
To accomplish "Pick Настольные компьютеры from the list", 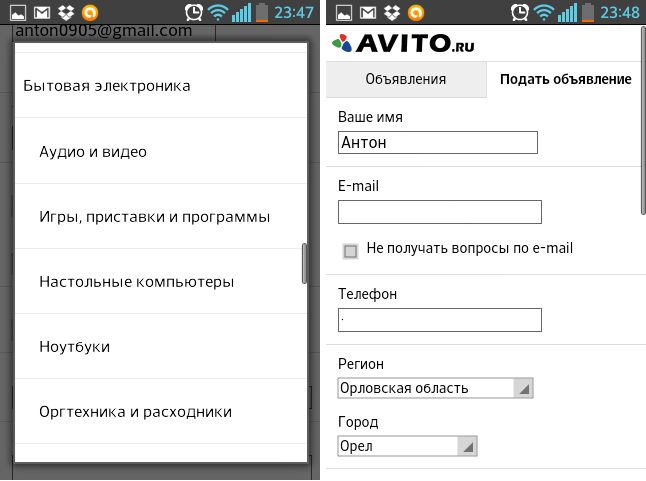I will coord(161,281).
